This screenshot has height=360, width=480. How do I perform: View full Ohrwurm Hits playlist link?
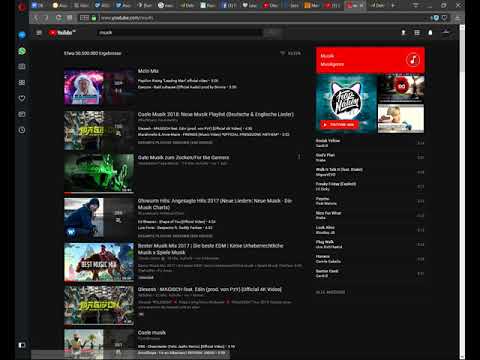175,236
